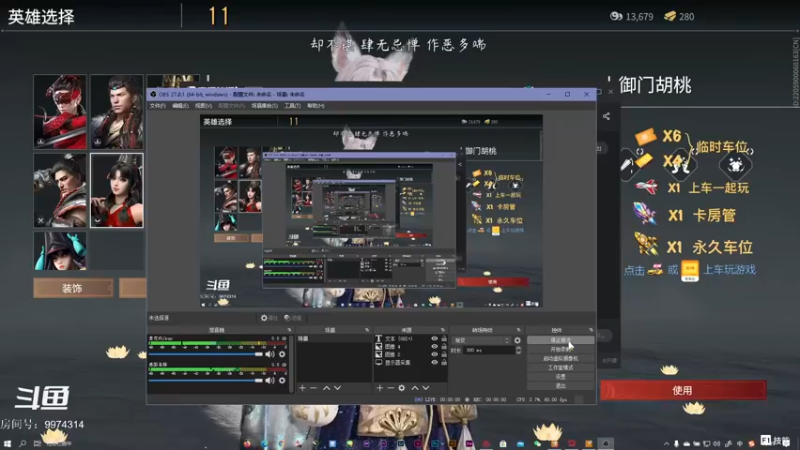Toggle visibility of the 图像 4 source
Viewport: 800px width, 450px height.
pyautogui.click(x=434, y=347)
